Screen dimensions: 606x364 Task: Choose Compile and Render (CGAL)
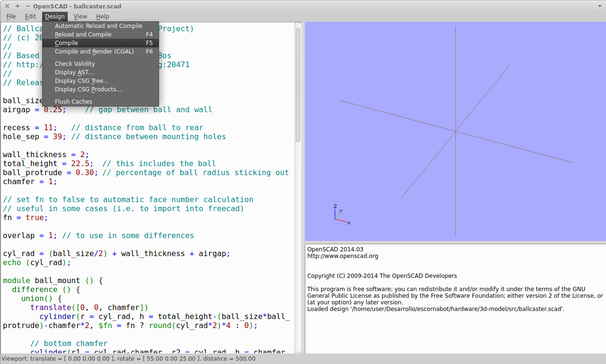coord(100,52)
